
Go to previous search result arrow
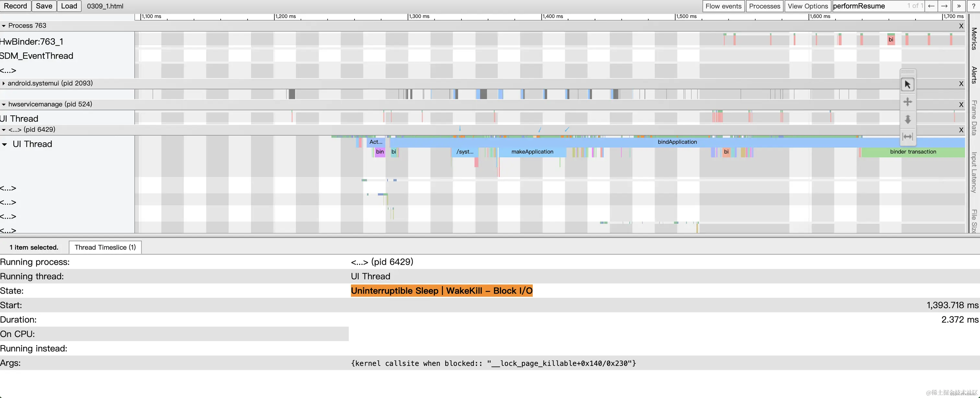click(x=931, y=6)
